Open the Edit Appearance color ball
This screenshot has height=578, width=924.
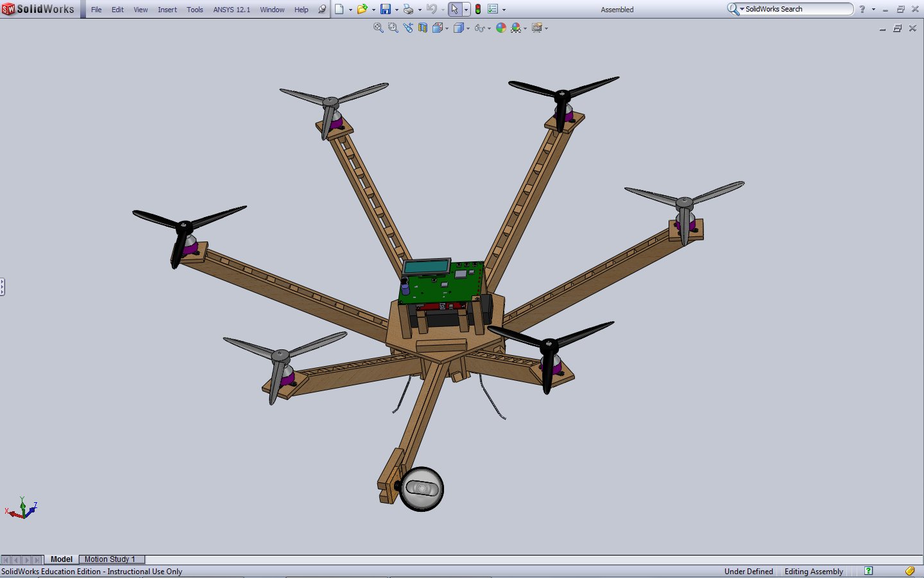(x=501, y=28)
